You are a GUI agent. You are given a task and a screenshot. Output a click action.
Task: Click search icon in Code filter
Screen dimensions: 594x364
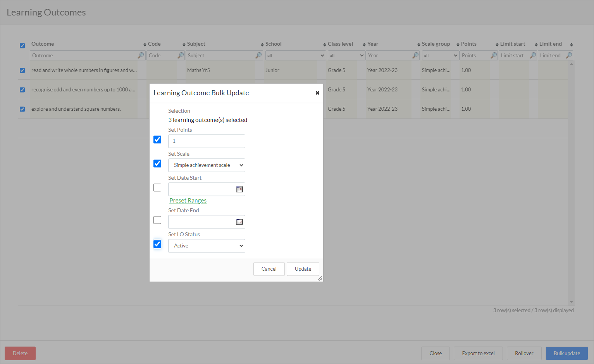click(181, 55)
